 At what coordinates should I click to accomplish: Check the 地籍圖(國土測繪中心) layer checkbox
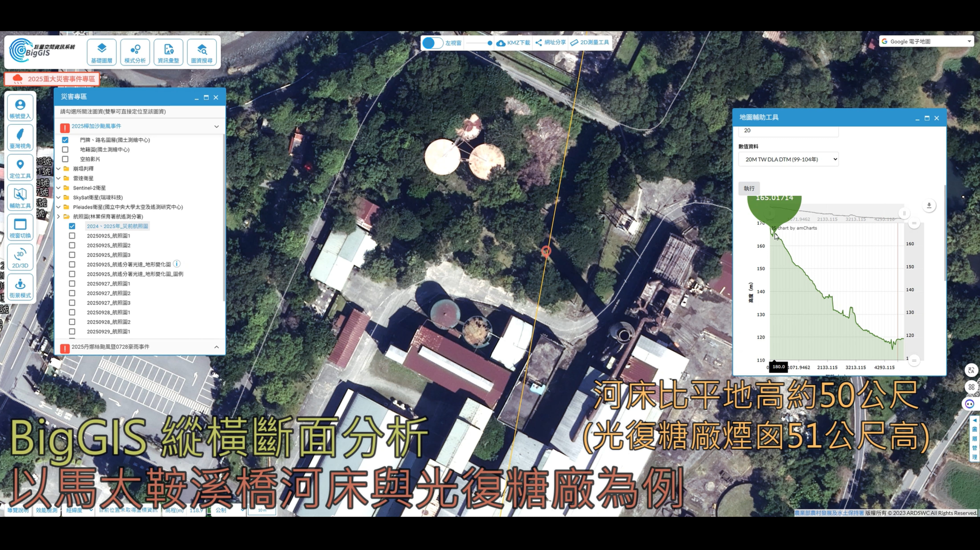click(x=65, y=149)
